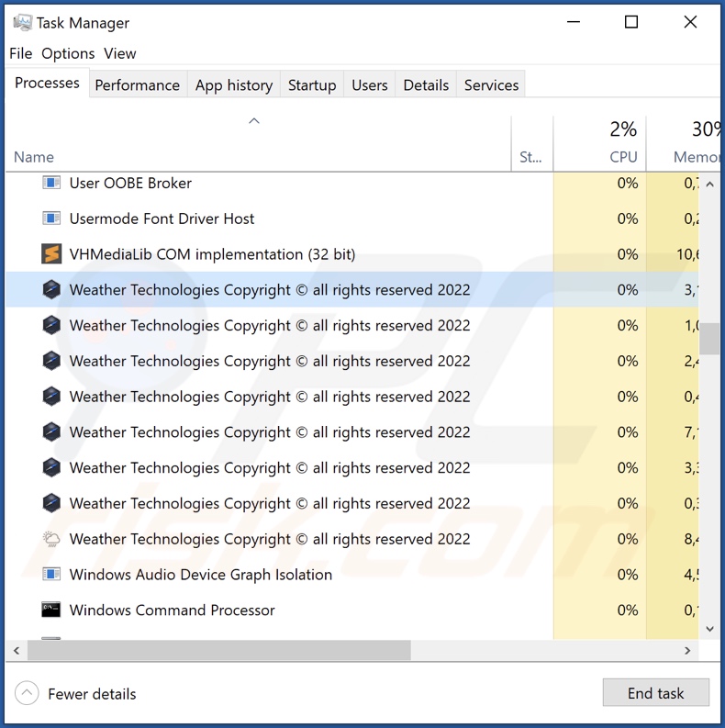
Task: Click the vertical scrollbar thumb
Action: [709, 339]
